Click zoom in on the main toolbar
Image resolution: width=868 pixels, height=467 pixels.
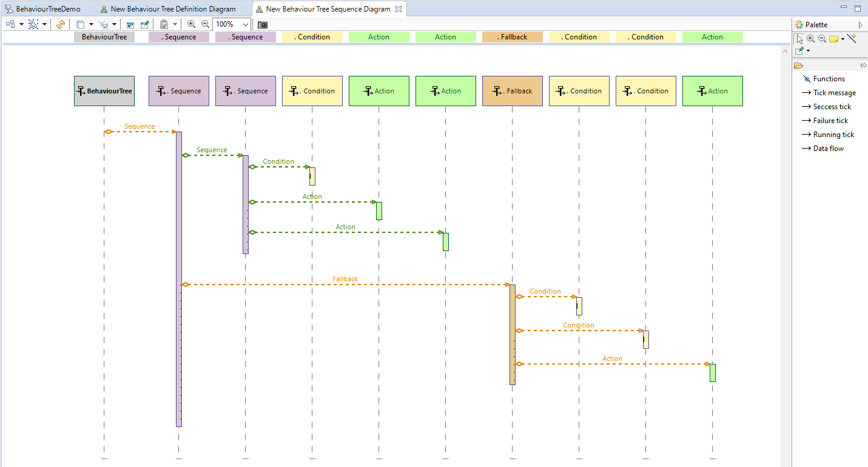[191, 24]
